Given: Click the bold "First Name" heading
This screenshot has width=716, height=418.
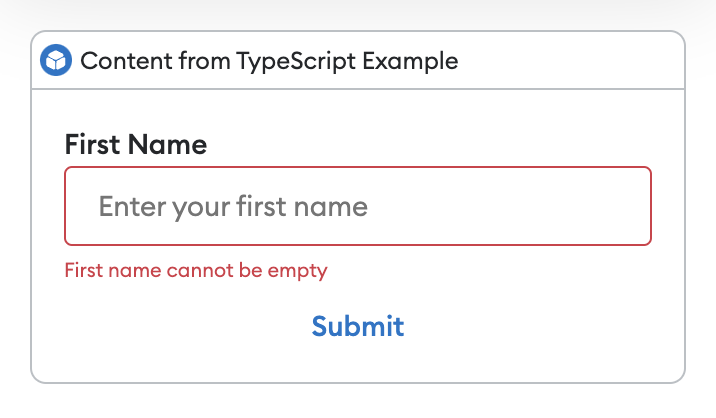Looking at the screenshot, I should [136, 145].
